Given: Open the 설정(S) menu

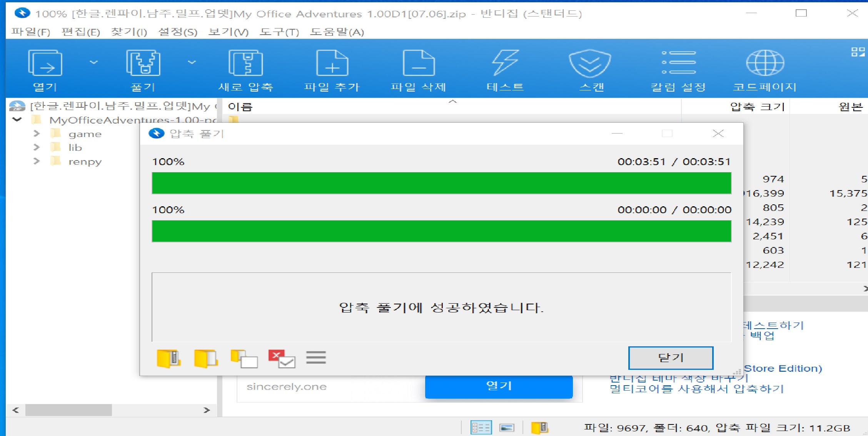Looking at the screenshot, I should [x=178, y=32].
